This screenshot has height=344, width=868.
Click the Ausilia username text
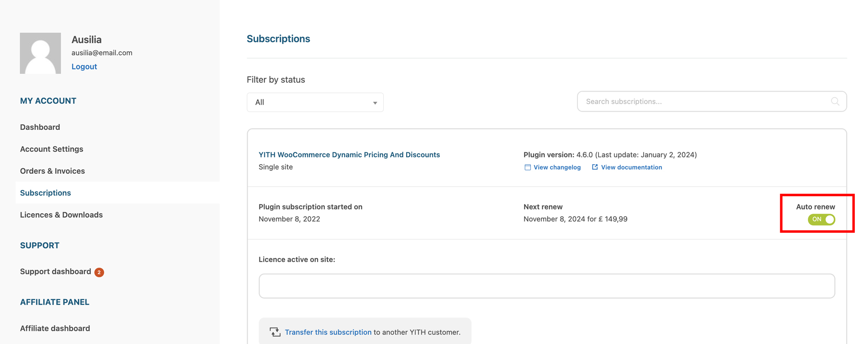[x=86, y=40]
